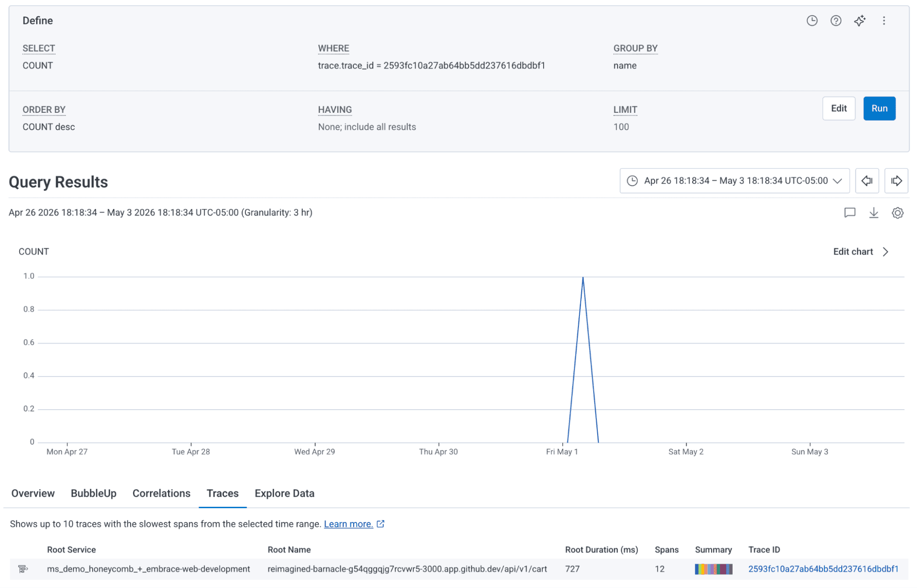Click the spans count 12
This screenshot has height=588, width=917.
coord(660,569)
